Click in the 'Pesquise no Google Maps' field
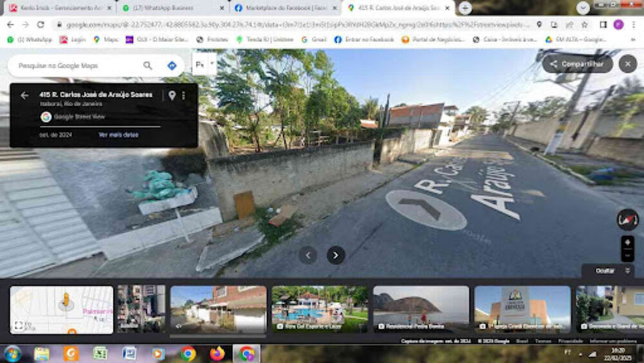This screenshot has height=363, width=644. click(78, 65)
